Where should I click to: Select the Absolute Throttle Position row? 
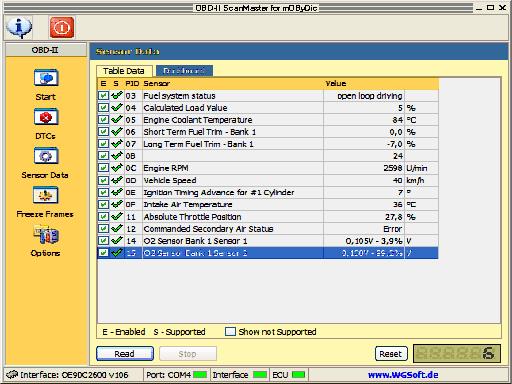pos(268,217)
